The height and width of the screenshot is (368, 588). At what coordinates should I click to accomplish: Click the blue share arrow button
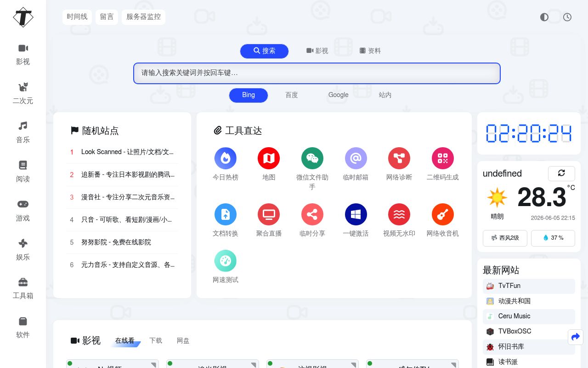click(x=576, y=337)
